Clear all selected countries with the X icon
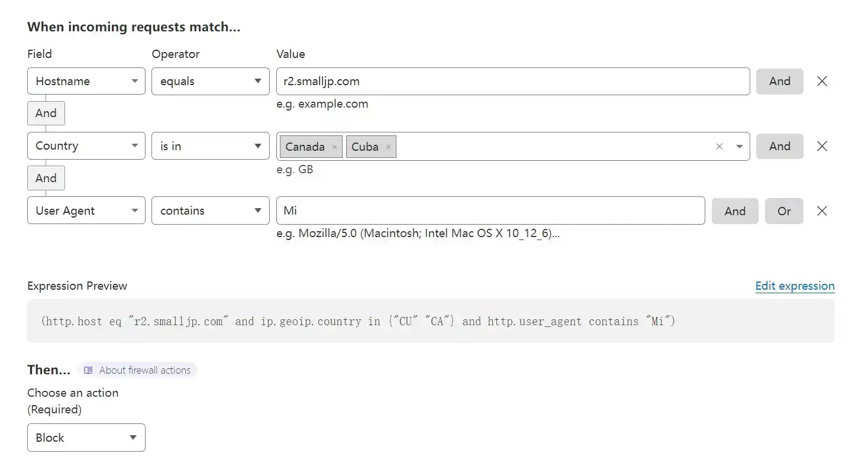The image size is (868, 476). click(x=719, y=147)
